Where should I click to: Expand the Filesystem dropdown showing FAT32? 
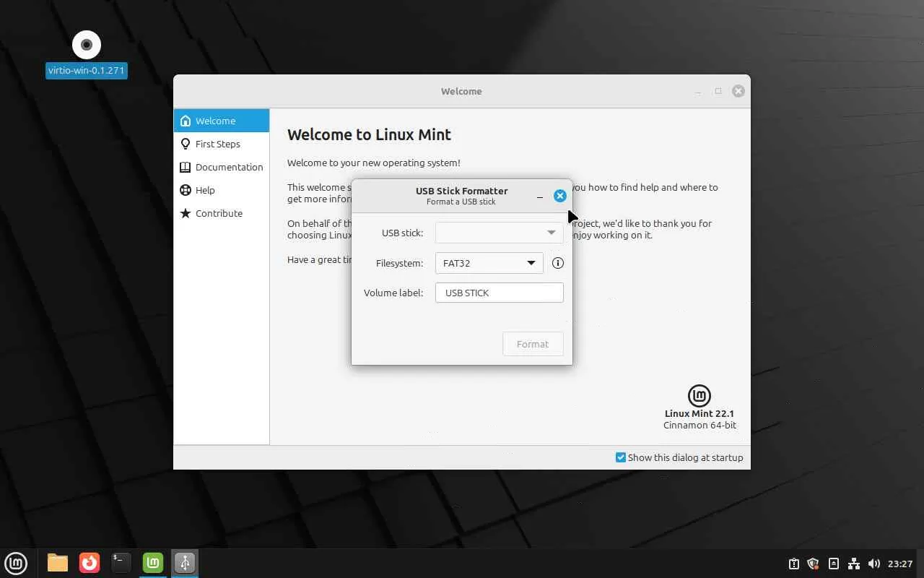pos(489,263)
